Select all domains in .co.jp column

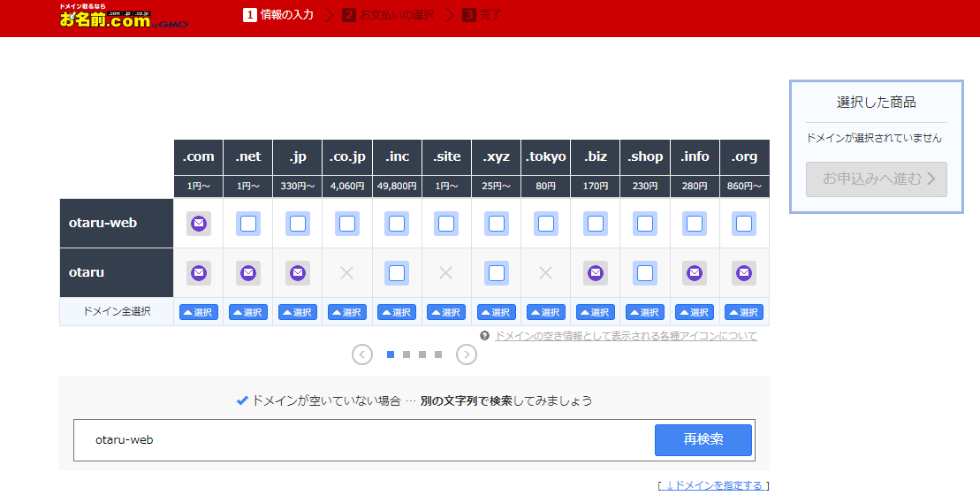[x=347, y=312]
